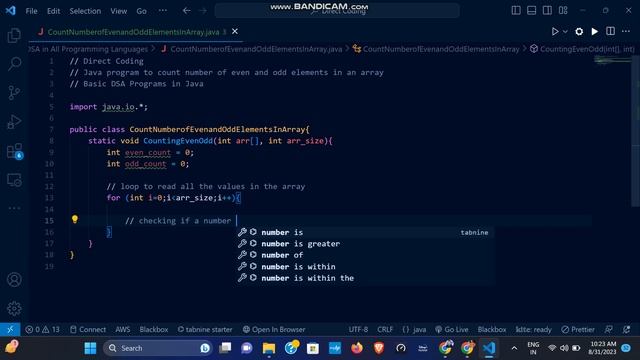Show more menus via the ellipsis

pyautogui.click(x=163, y=11)
